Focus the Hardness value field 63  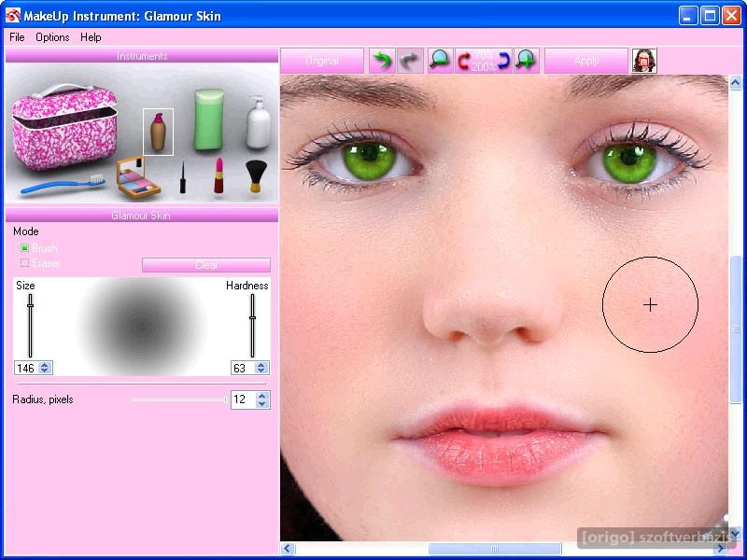[x=244, y=368]
